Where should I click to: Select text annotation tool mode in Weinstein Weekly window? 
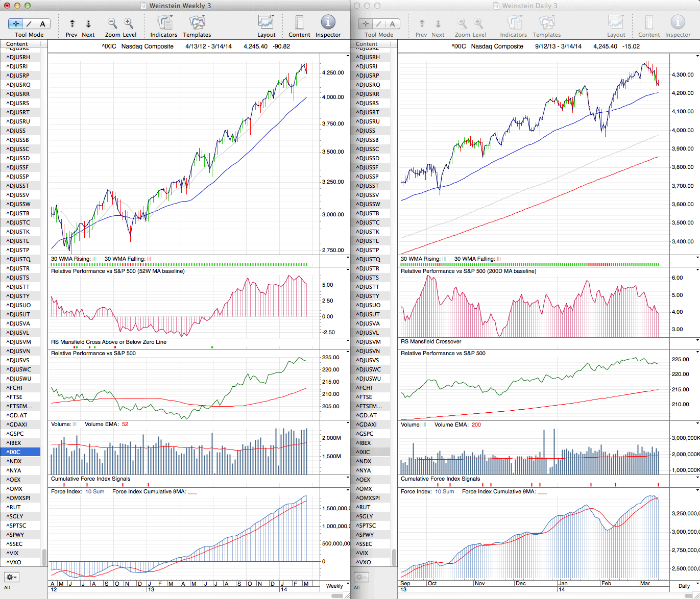[x=43, y=23]
